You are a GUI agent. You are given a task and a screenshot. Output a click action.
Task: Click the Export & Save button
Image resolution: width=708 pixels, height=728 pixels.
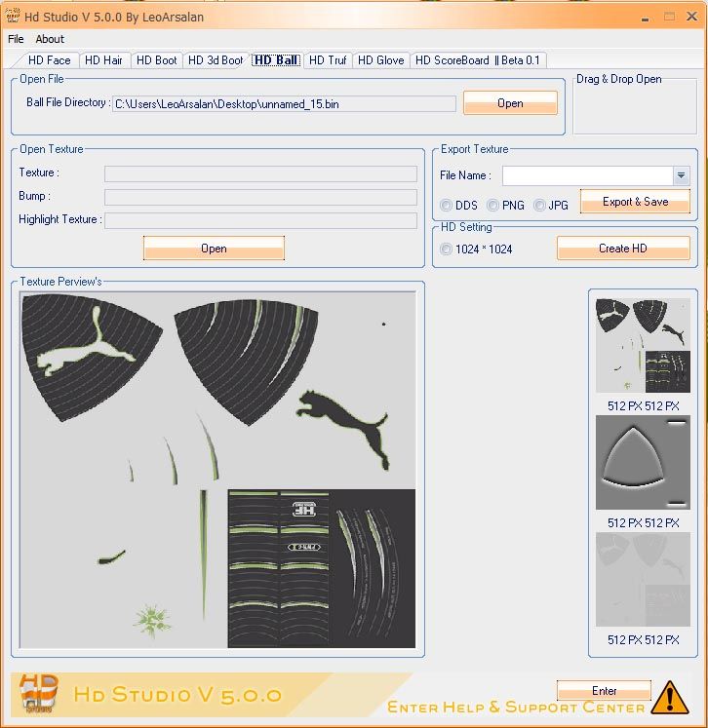point(635,202)
